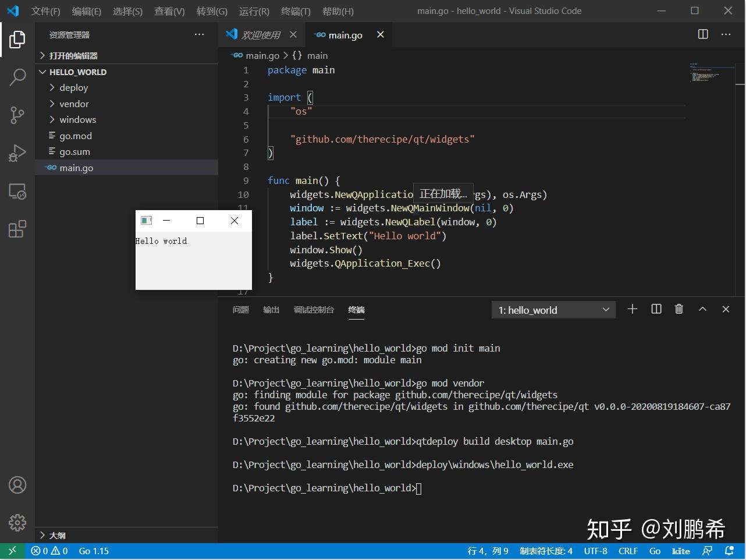Open the terminal selector dropdown 1: hello_world
This screenshot has height=560, width=746.
553,310
